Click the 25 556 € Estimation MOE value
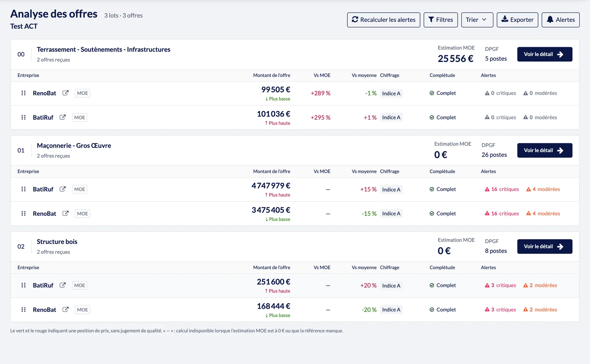The height and width of the screenshot is (364, 590). point(455,59)
